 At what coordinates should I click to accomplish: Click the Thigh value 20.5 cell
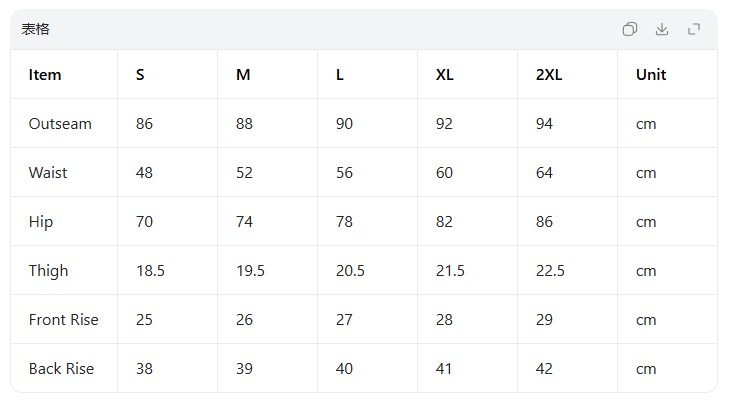[x=350, y=271]
